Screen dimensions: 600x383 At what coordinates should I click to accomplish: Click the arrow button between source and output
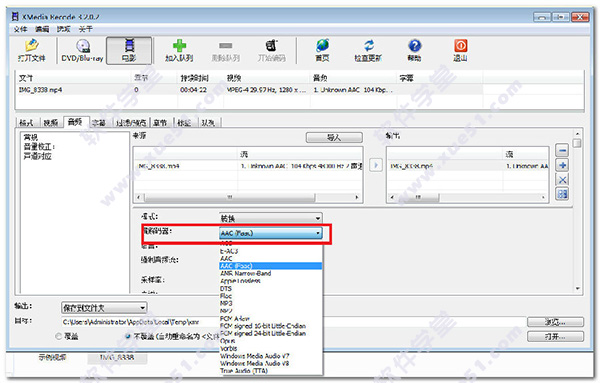pyautogui.click(x=376, y=165)
